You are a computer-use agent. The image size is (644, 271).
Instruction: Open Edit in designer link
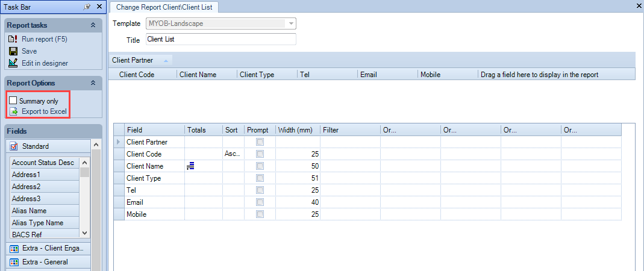45,63
